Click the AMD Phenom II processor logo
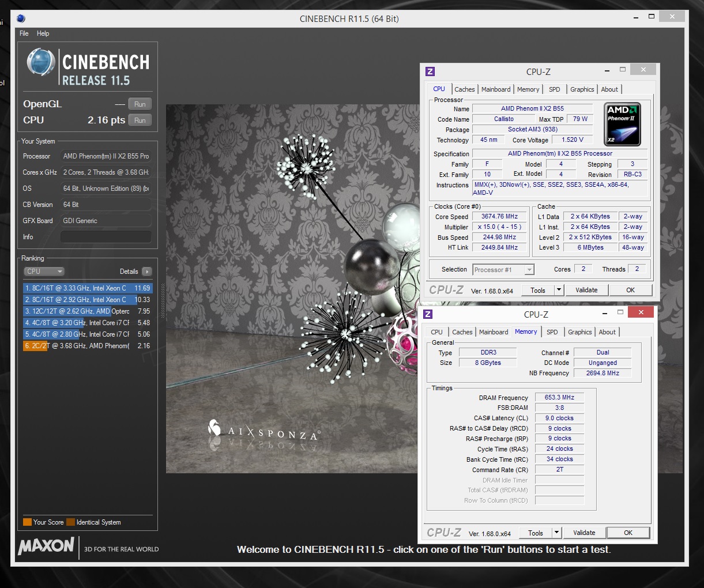Image resolution: width=704 pixels, height=588 pixels. pos(623,124)
